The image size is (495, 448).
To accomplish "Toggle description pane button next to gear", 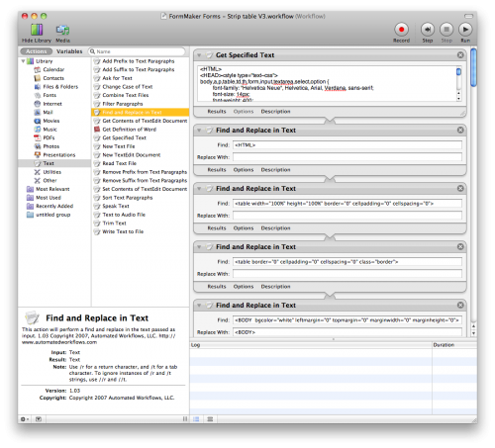I will [39, 419].
